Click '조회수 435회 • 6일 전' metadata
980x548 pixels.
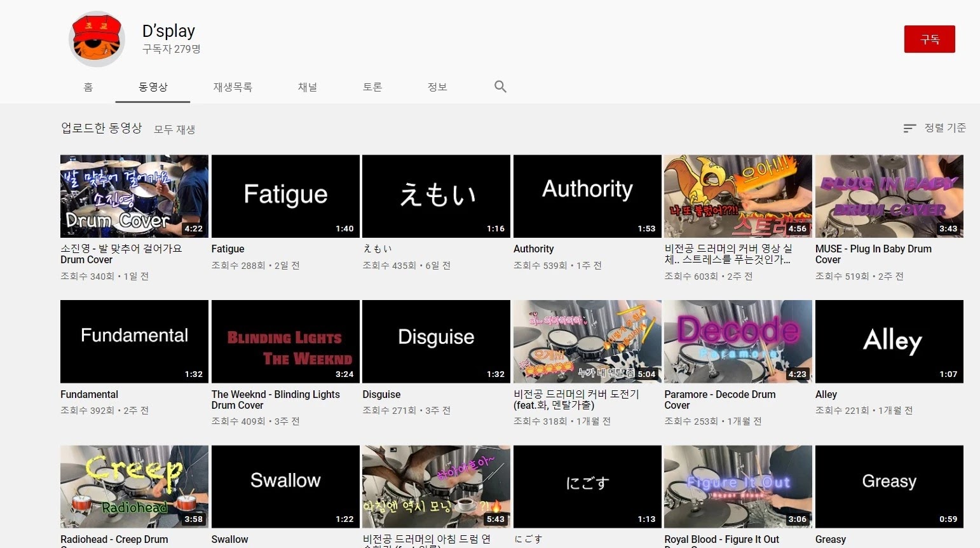406,265
